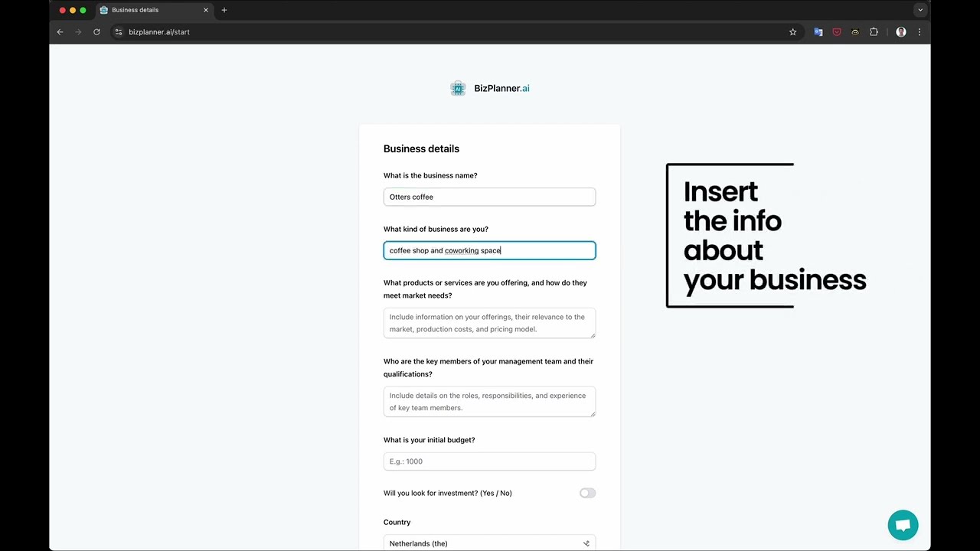Image resolution: width=980 pixels, height=551 pixels.
Task: Click the browser forward arrow
Action: coord(78,31)
